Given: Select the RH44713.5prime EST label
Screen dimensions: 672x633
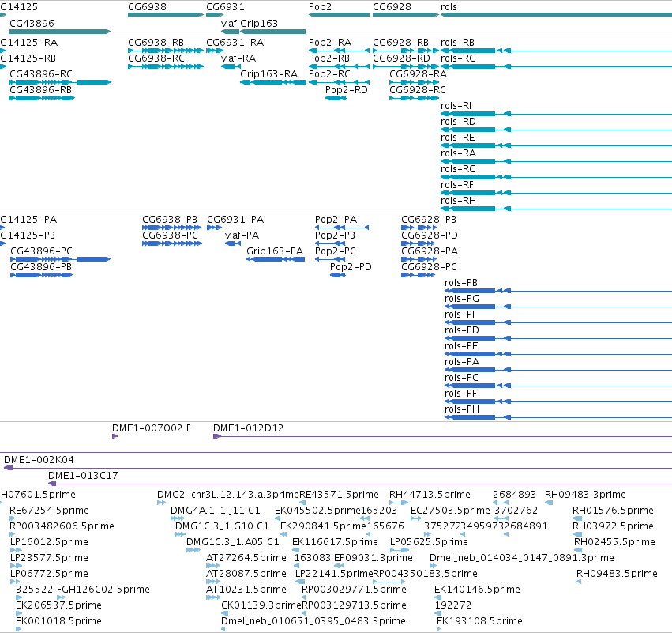Looking at the screenshot, I should click(x=430, y=495).
